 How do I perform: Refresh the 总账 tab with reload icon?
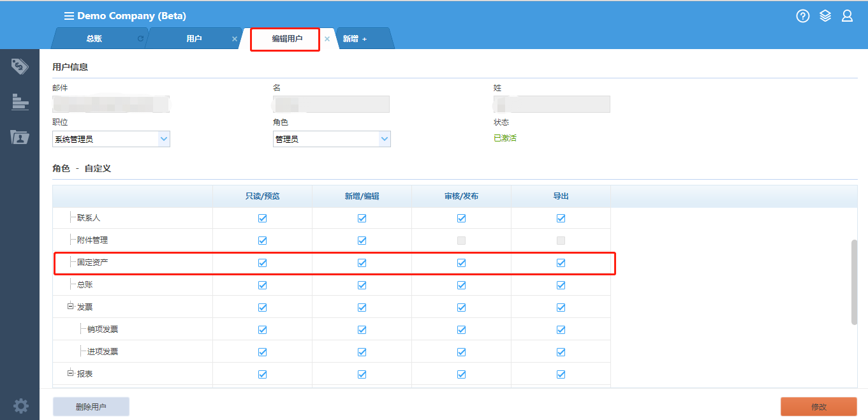[140, 39]
